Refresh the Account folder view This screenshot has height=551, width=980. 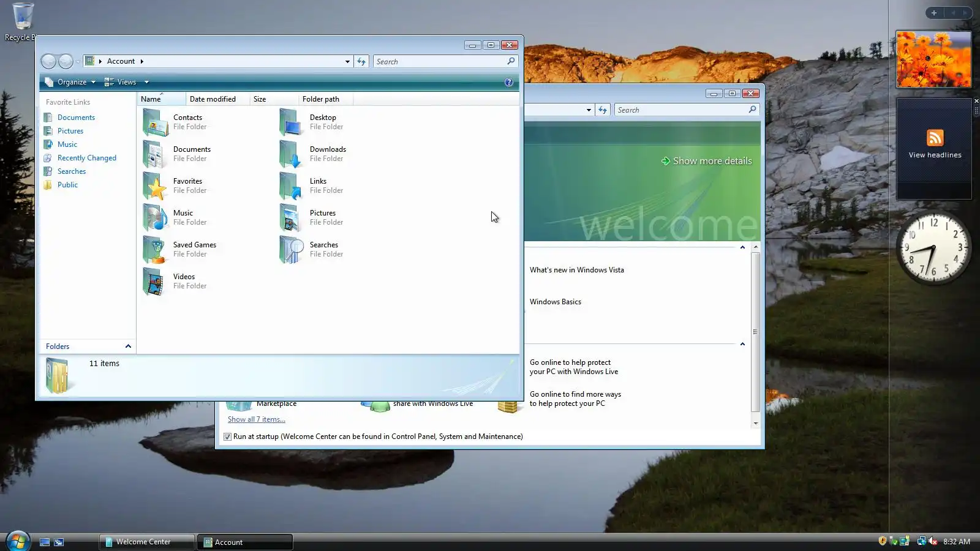click(361, 61)
